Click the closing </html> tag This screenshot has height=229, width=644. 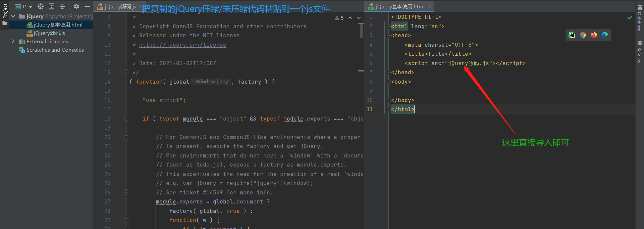pos(403,109)
